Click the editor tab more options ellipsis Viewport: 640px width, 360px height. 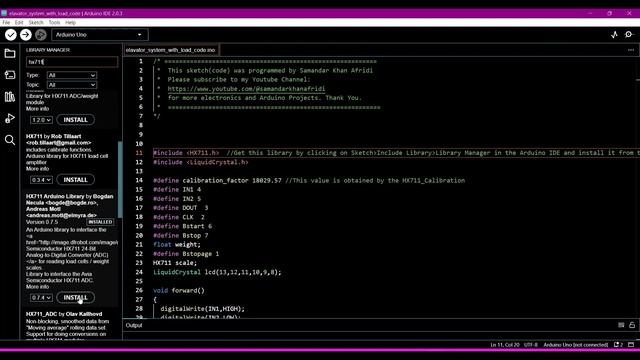(x=631, y=50)
